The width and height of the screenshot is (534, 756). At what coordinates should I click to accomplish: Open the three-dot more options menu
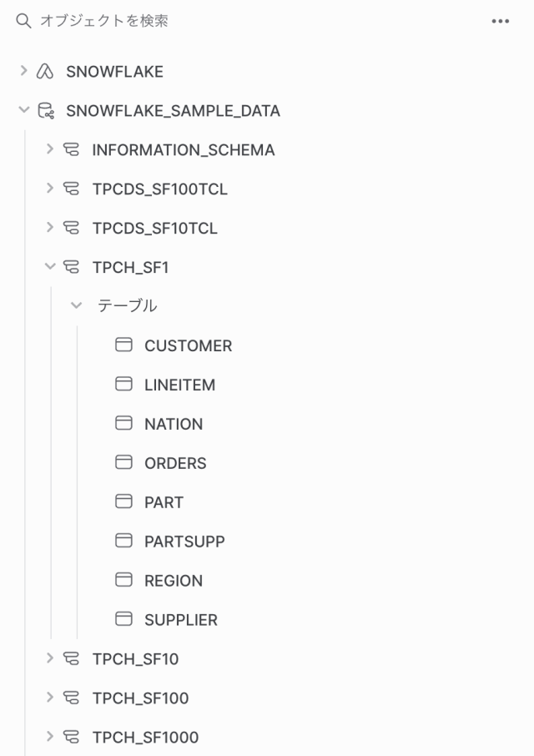click(501, 22)
